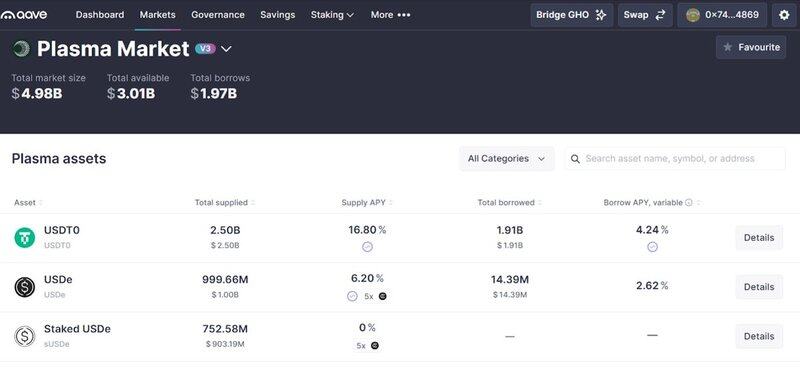800x373 pixels.
Task: Click the 6.20% supply APY value
Action: 367,278
